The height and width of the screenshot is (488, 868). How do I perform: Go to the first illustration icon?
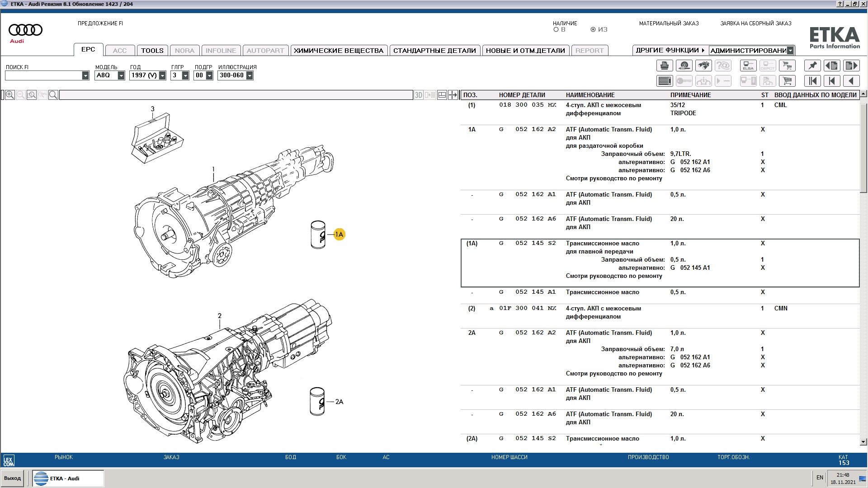[x=812, y=81]
